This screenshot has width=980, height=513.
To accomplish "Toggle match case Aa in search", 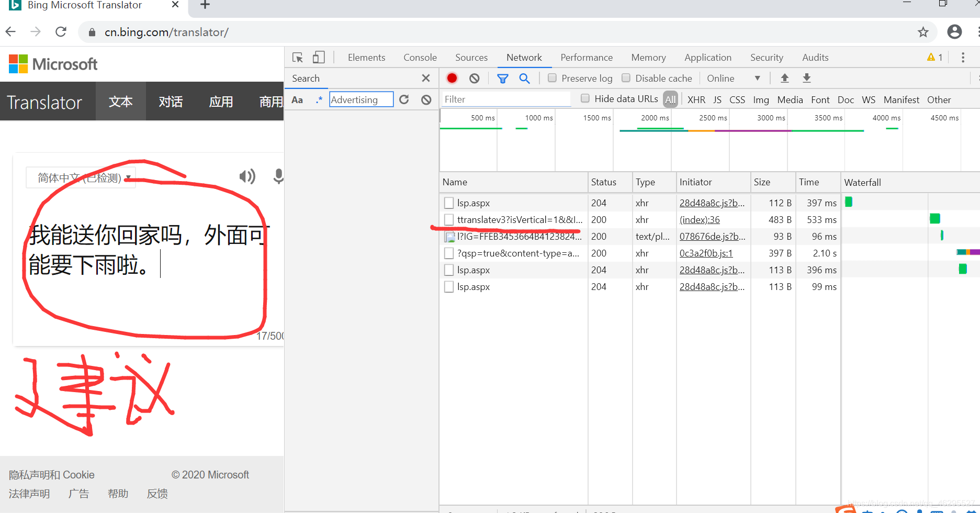I will click(x=297, y=99).
